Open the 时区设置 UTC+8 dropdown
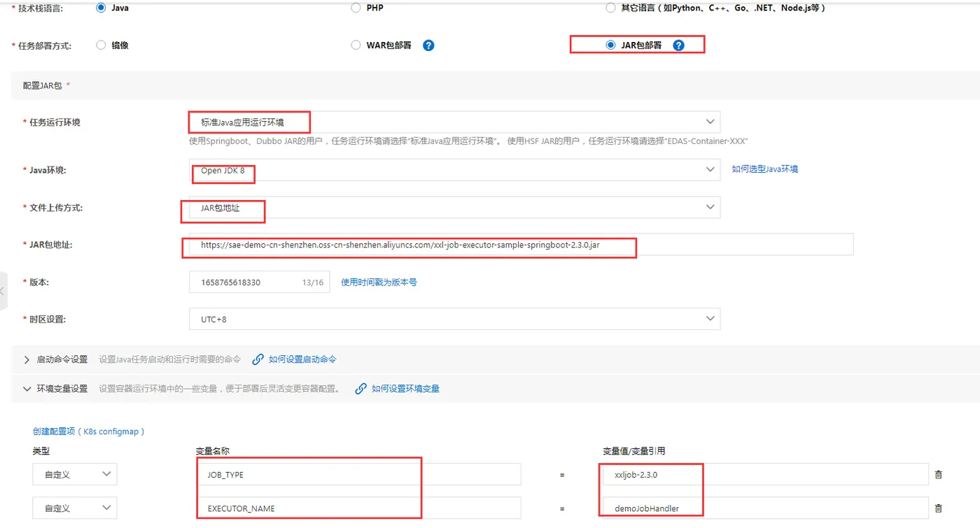Viewport: 980px width, 528px height. tap(455, 319)
